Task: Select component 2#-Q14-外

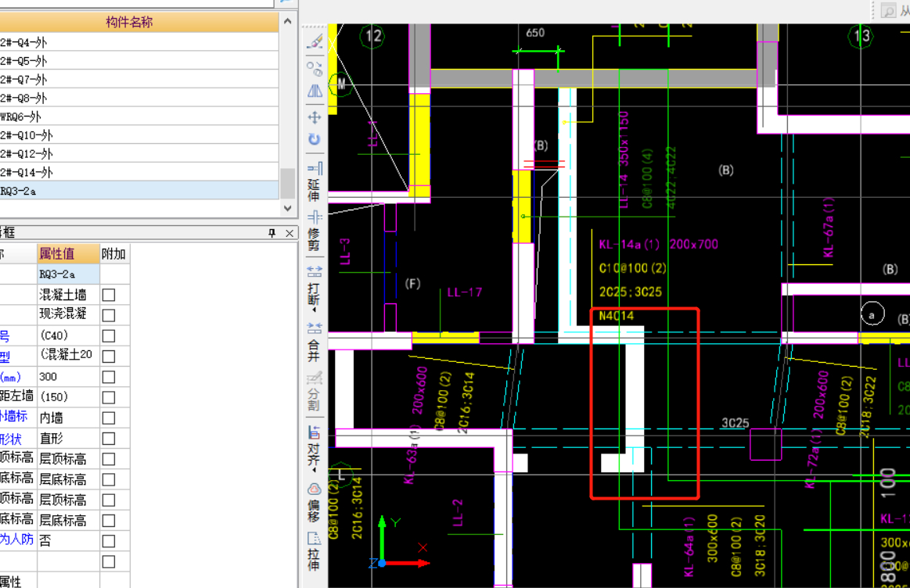Action: pos(139,172)
